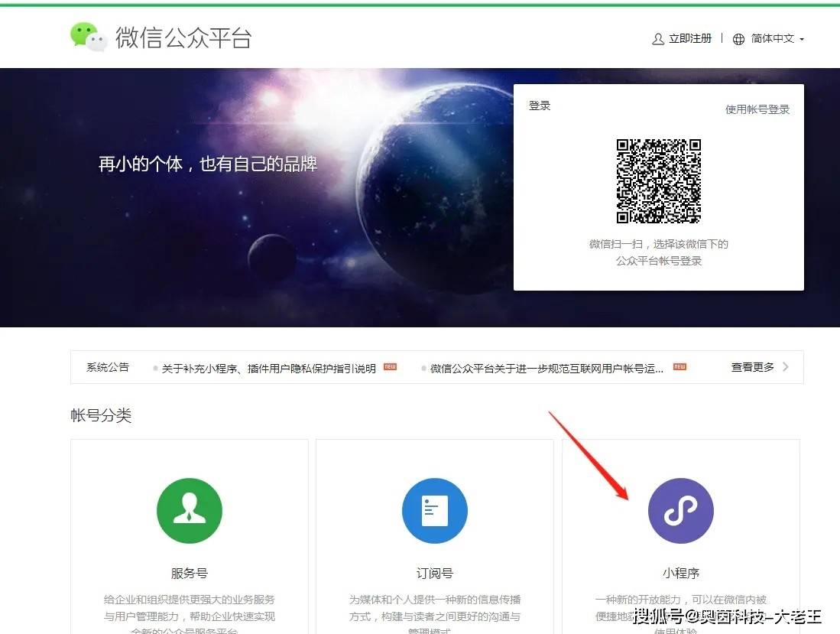Click the login QR code image
Image resolution: width=840 pixels, height=634 pixels.
(659, 181)
